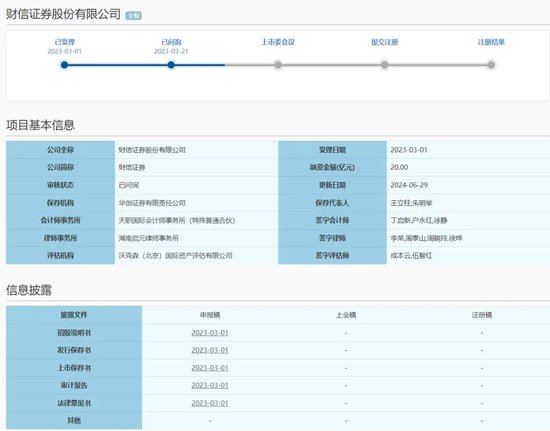Click the 提交注册 timeline node dot
Screen dimensions: 550x431
tap(384, 65)
